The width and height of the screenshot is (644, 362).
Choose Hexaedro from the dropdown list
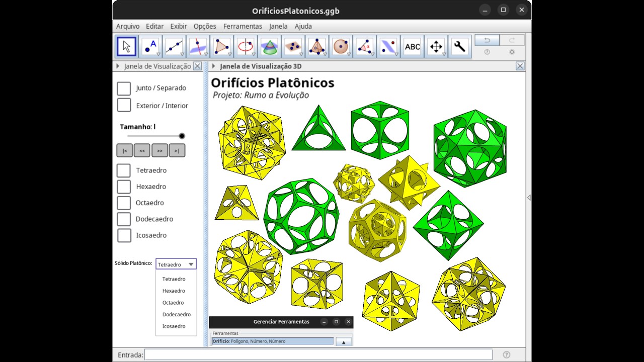[174, 291]
